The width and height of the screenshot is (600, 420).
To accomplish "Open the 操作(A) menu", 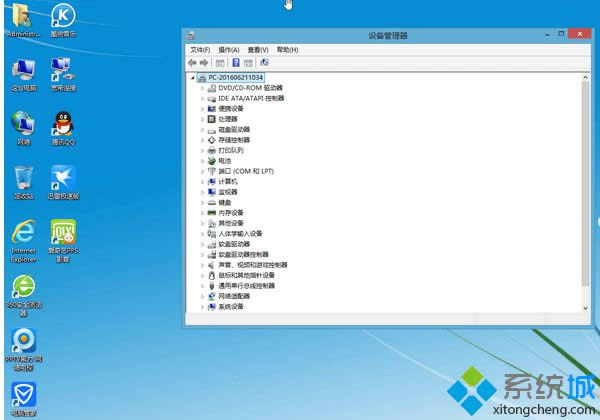I will point(229,50).
